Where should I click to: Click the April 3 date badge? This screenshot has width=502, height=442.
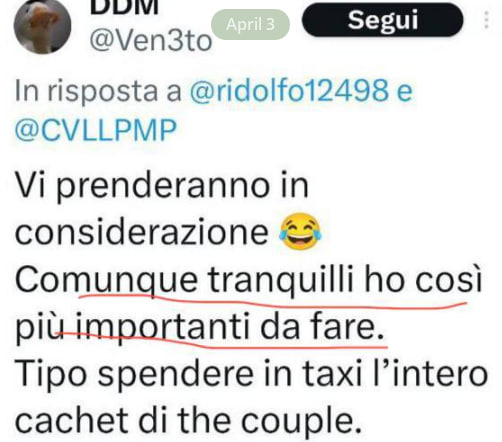click(x=250, y=24)
